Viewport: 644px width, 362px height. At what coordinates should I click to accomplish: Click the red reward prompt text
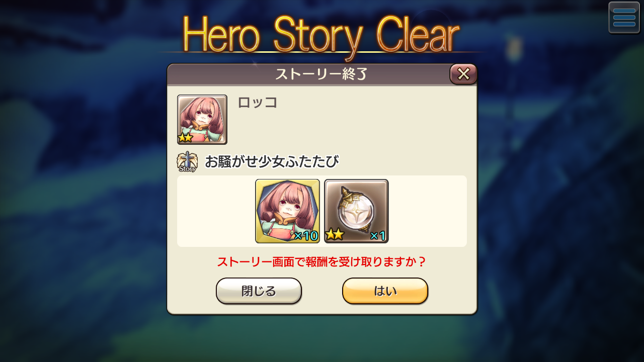pyautogui.click(x=322, y=262)
